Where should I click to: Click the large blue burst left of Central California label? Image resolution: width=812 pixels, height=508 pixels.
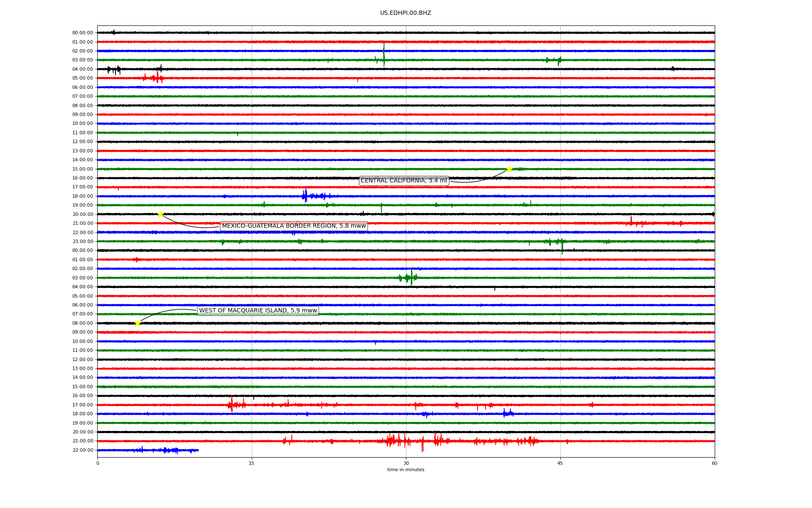point(305,196)
